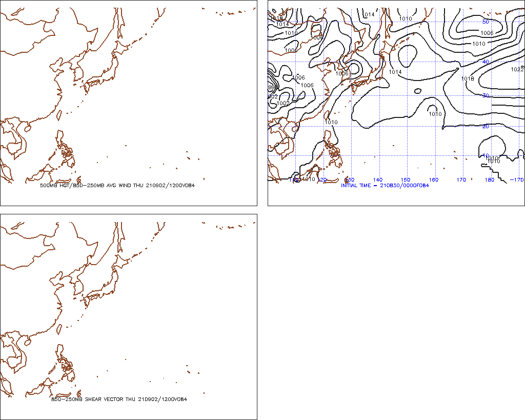Select the 500MB height and average wind map panel

pyautogui.click(x=129, y=103)
